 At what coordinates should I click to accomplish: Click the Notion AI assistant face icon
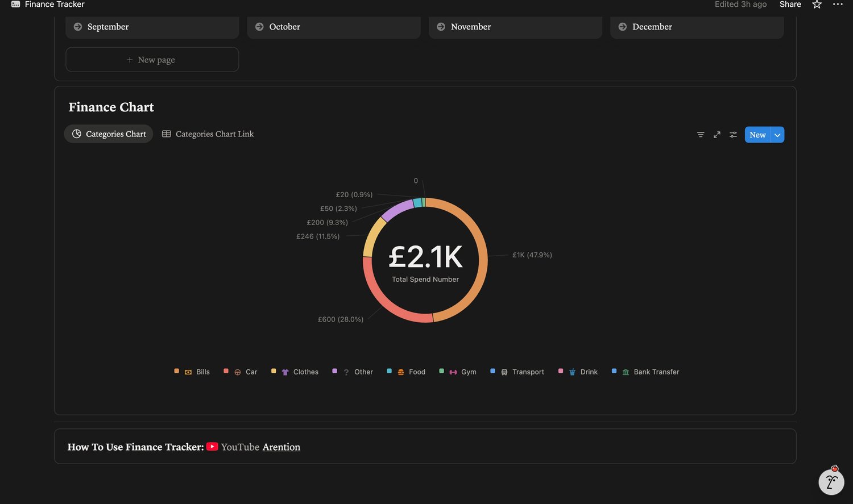[x=831, y=482]
